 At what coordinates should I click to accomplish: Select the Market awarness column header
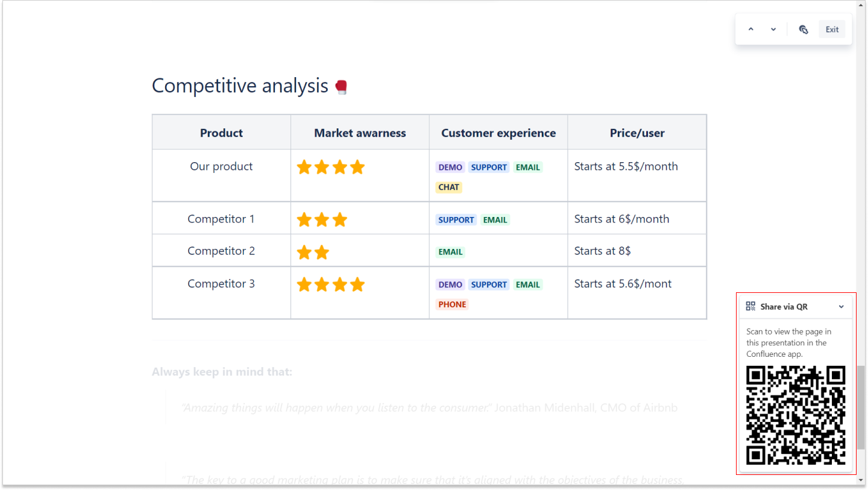click(360, 133)
